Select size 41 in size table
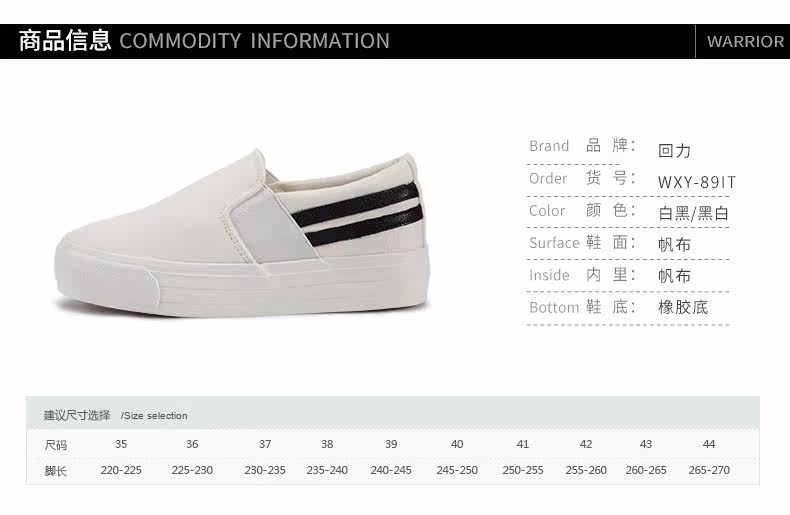This screenshot has width=790, height=515. click(523, 444)
